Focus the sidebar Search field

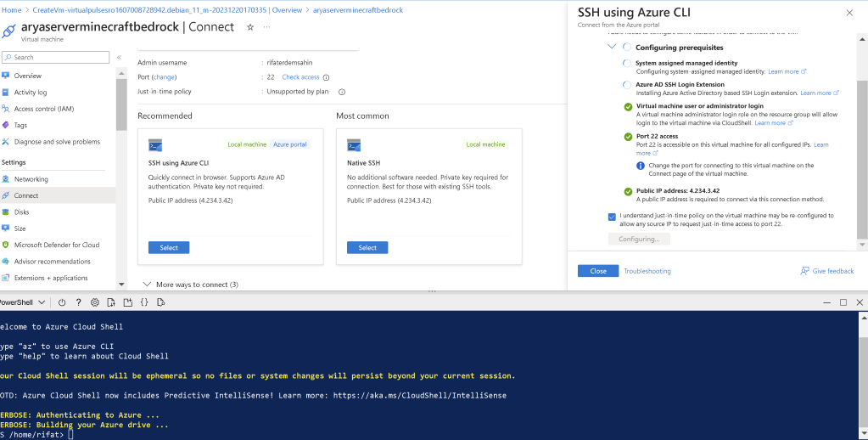click(55, 57)
